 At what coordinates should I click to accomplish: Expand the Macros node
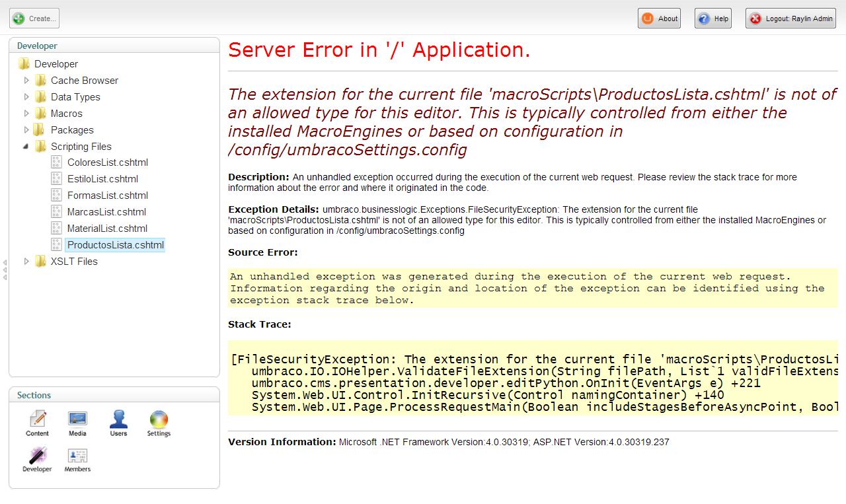[26, 113]
